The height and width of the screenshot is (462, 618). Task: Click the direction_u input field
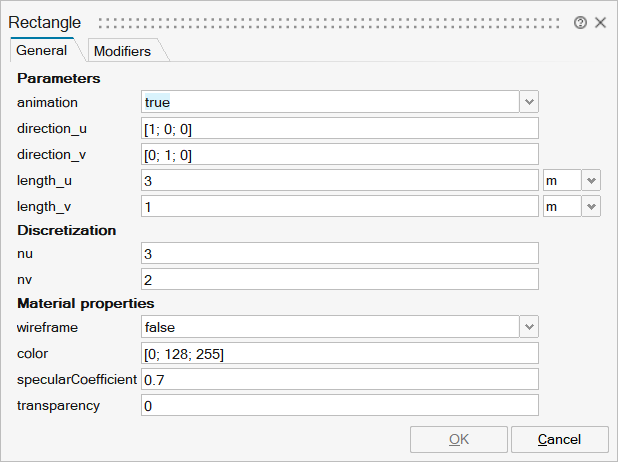click(x=340, y=128)
